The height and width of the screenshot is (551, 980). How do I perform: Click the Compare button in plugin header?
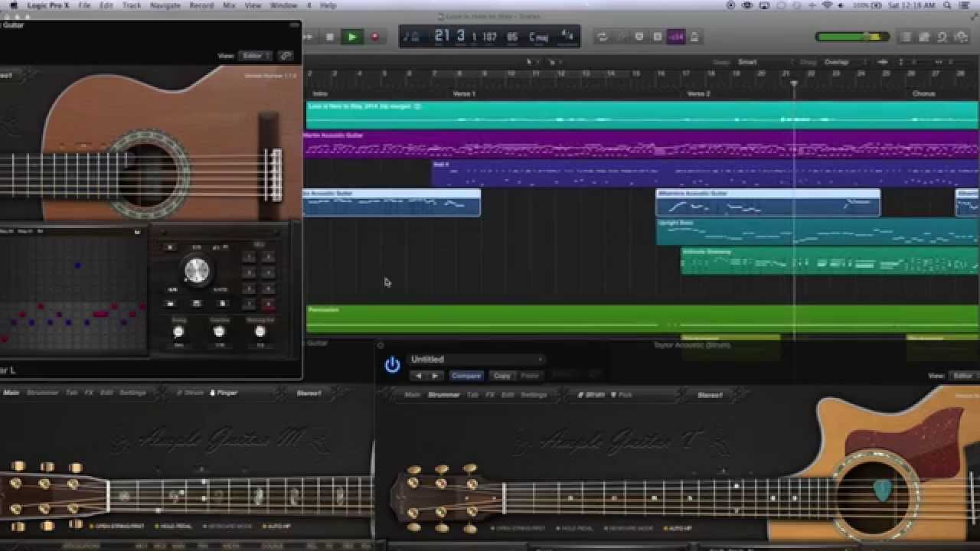click(x=466, y=376)
